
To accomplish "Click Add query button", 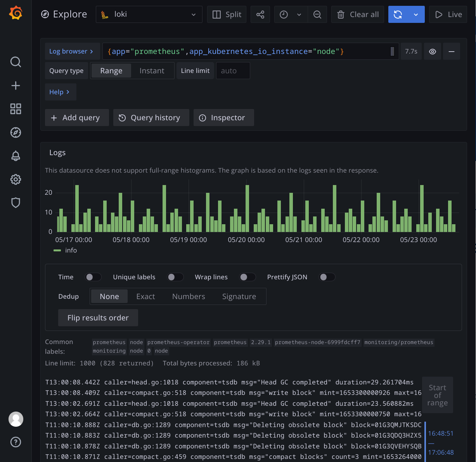I will click(x=77, y=118).
